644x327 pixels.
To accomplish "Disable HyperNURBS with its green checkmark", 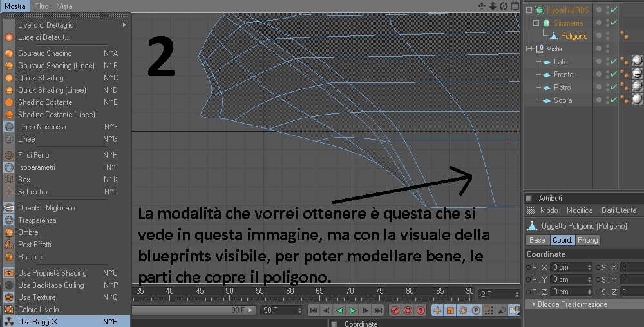I will pyautogui.click(x=614, y=10).
